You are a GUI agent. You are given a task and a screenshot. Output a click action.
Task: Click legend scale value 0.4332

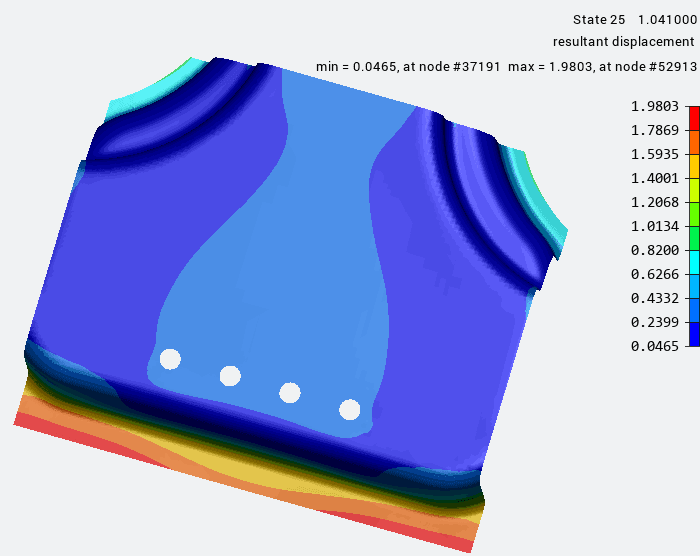point(654,298)
